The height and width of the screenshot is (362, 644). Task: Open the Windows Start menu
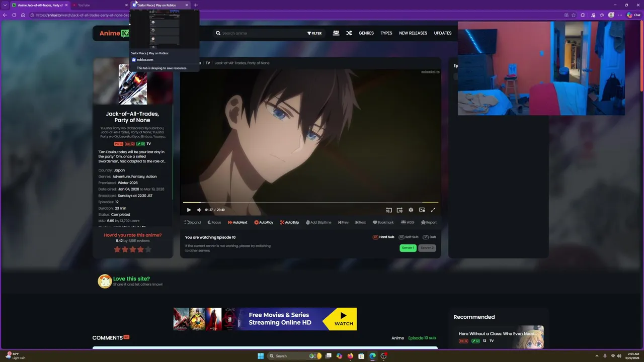(261, 356)
